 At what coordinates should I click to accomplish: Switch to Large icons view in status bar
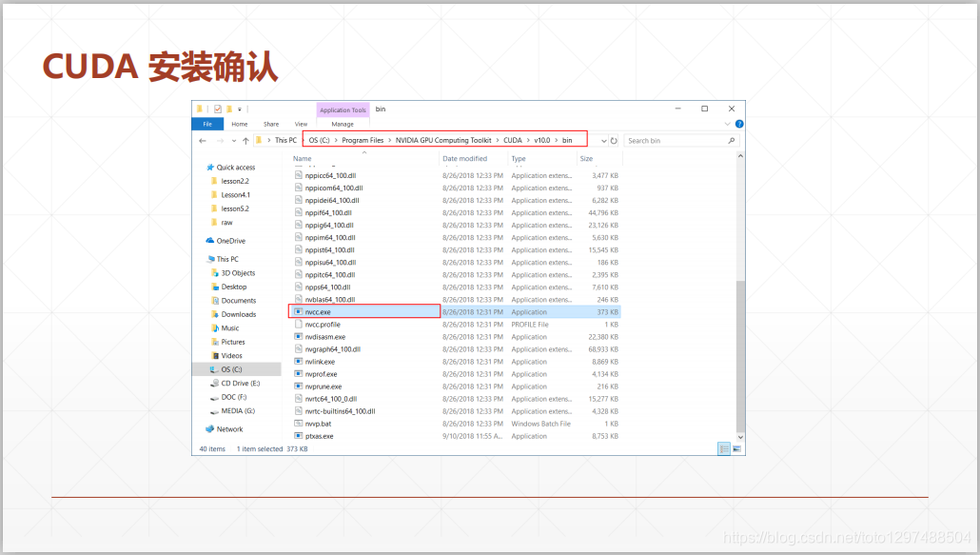[736, 448]
